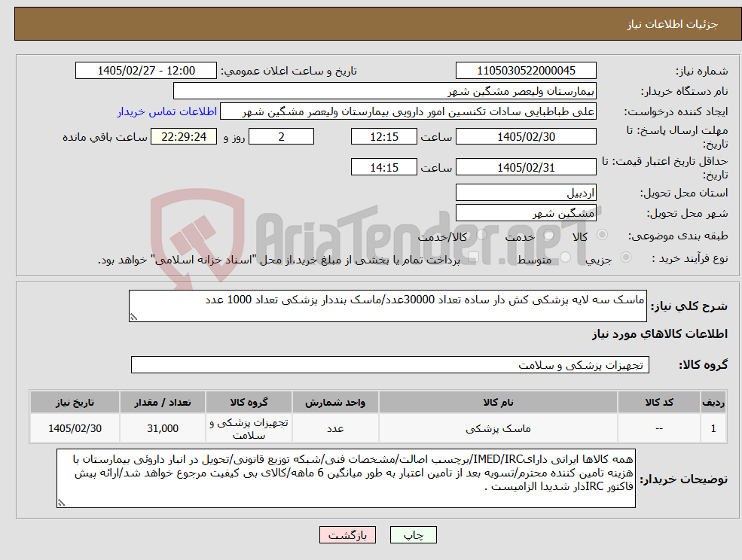
Task: Click the remaining time 22:29:24 field
Action: point(184,137)
